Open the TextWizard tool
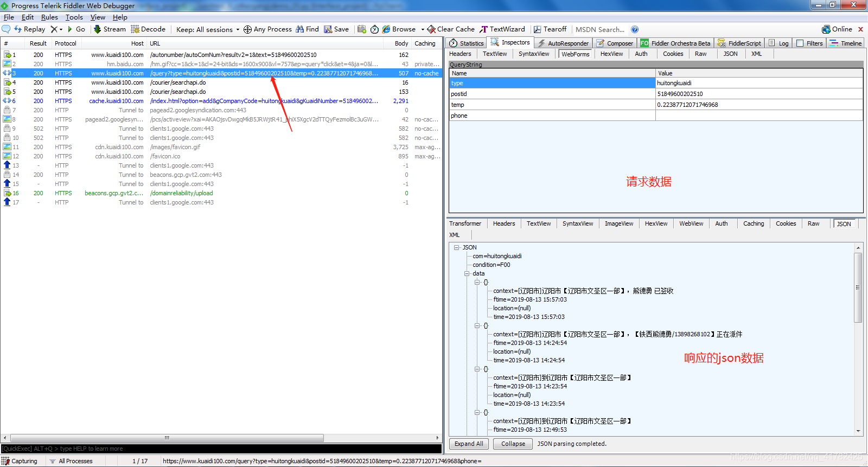The width and height of the screenshot is (868, 467). pos(502,29)
